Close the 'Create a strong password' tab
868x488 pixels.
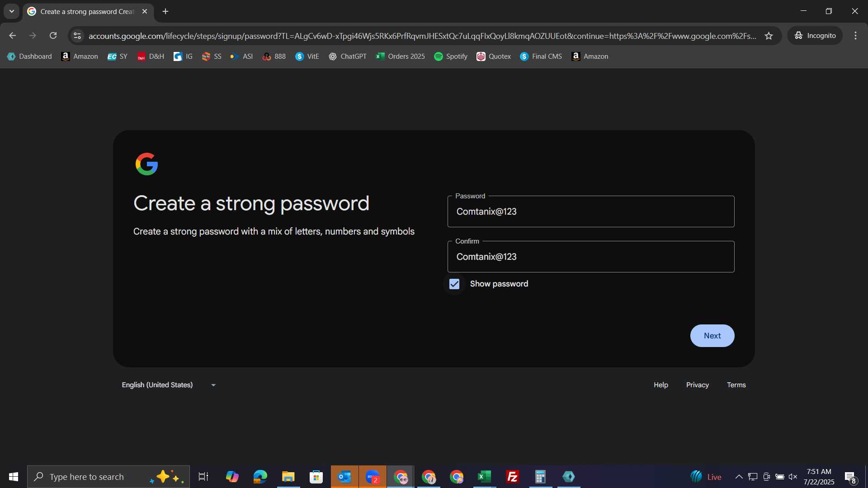pos(145,11)
